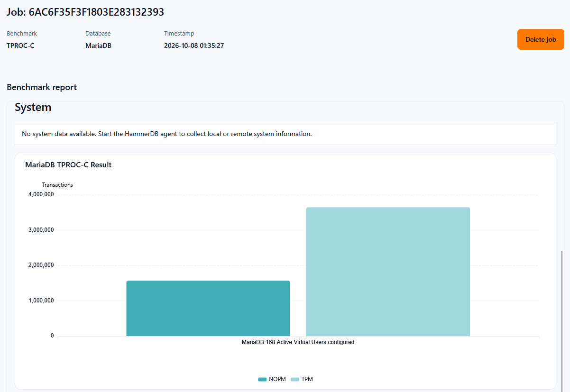Screen dimensions: 570x392
Task: Click the 1,000,000 axis value
Action: [x=41, y=301]
